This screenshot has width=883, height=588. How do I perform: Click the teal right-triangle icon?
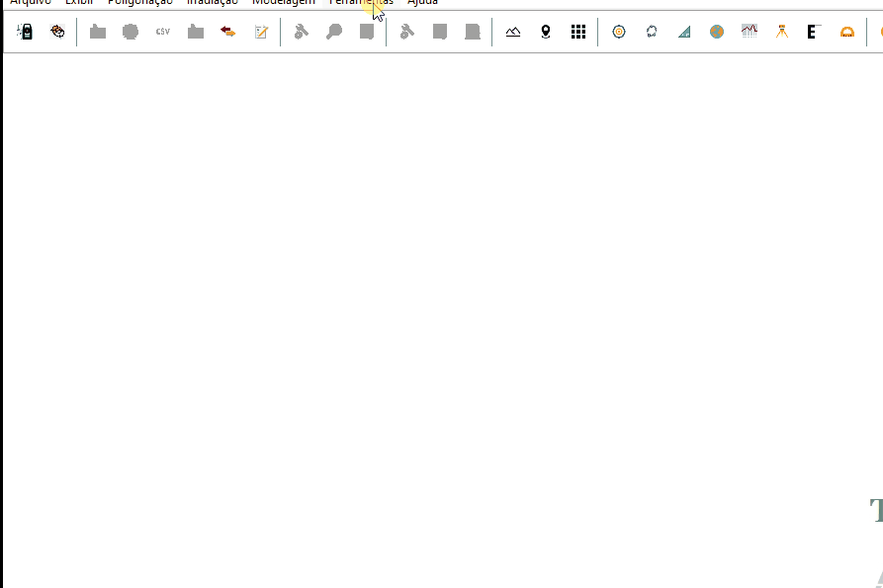(x=684, y=32)
